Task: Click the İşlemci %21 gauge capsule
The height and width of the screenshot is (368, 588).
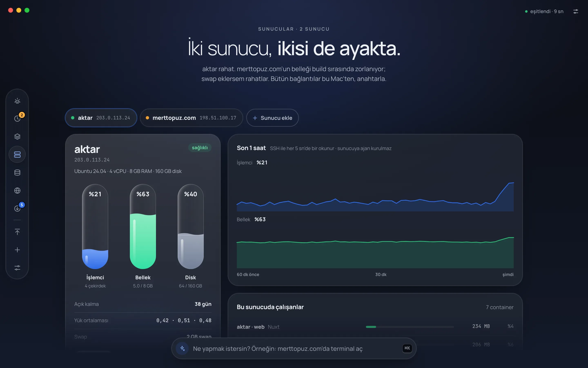Action: 95,227
